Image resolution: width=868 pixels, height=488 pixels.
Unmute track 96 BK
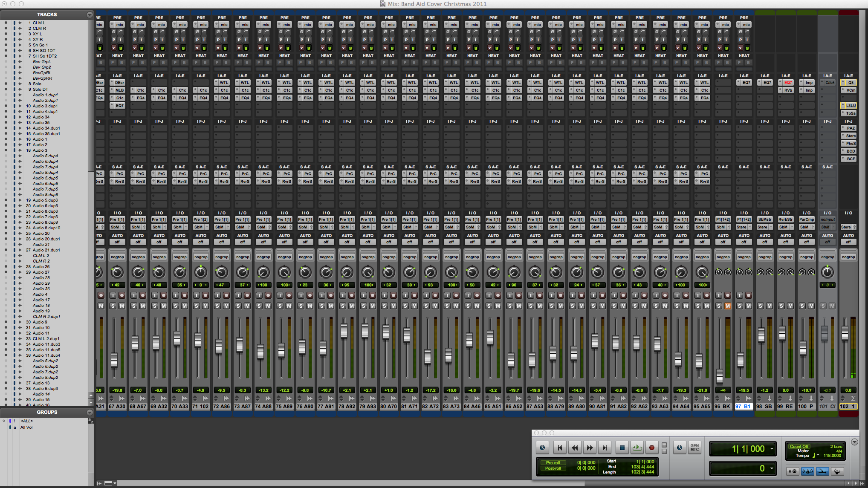pos(728,306)
